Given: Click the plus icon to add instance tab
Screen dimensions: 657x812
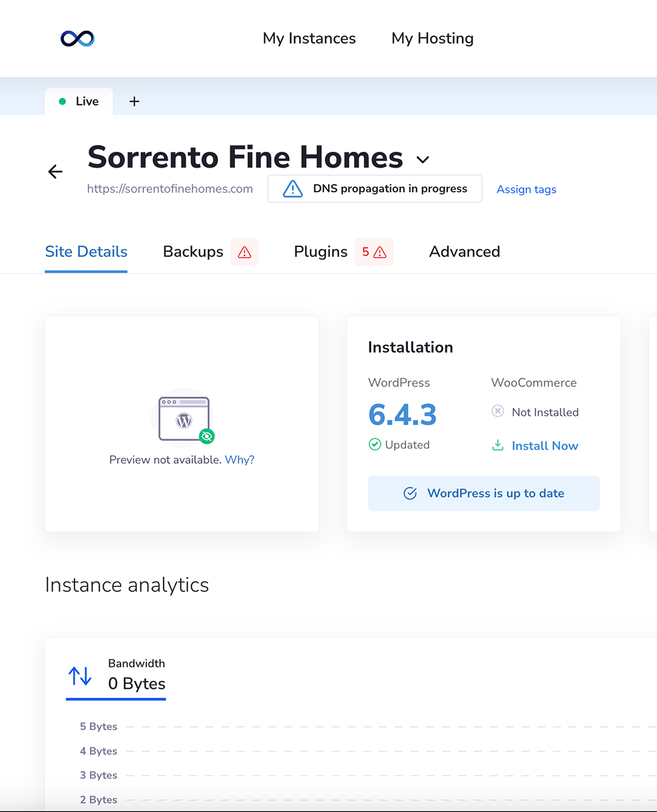Looking at the screenshot, I should (x=134, y=101).
